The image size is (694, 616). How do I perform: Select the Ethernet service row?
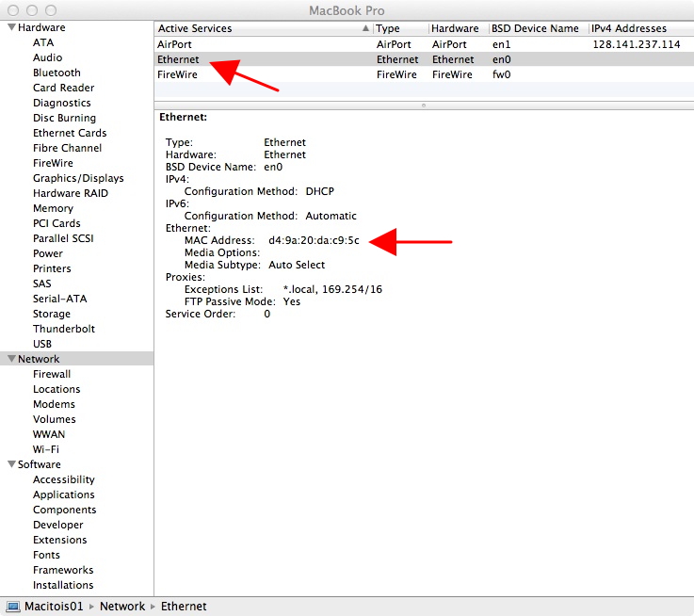click(x=424, y=59)
